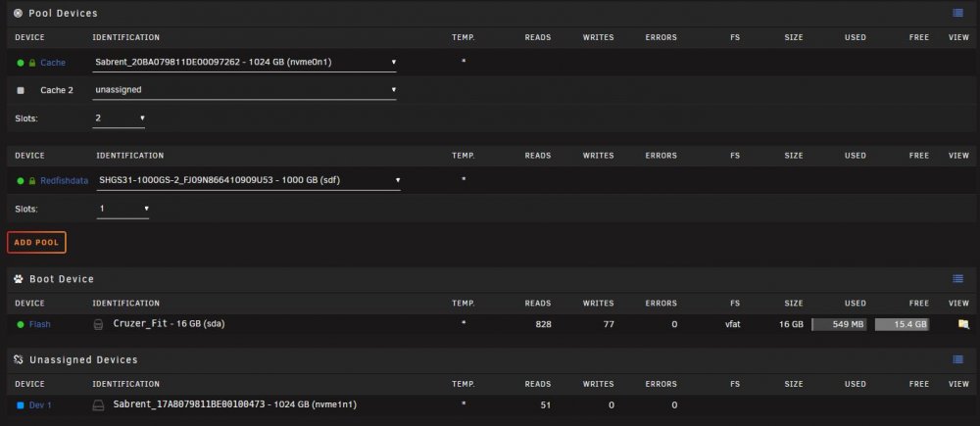Click READS column header in Redfishdata pool
The width and height of the screenshot is (980, 426).
tap(538, 156)
